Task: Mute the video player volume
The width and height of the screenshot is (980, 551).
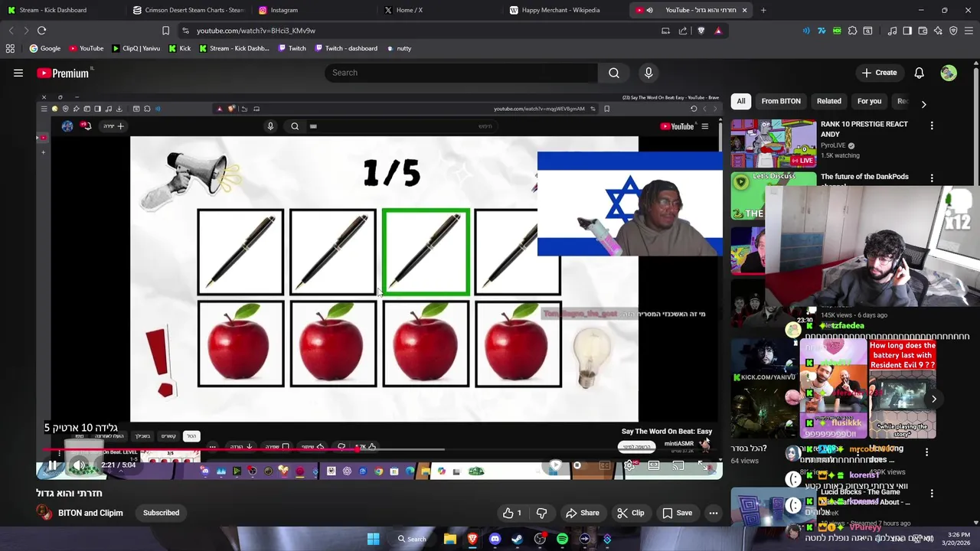Action: (x=79, y=465)
